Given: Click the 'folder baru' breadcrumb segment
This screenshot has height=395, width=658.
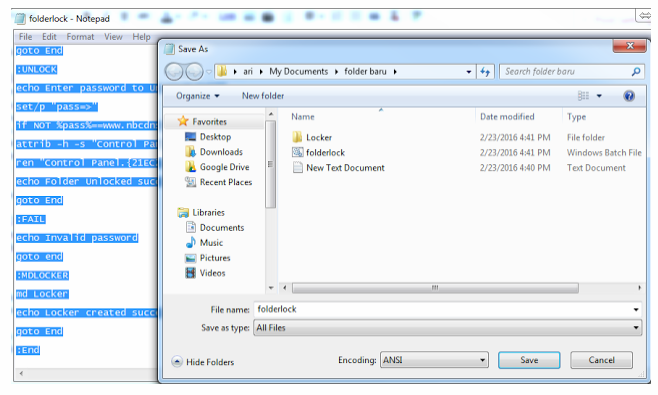Looking at the screenshot, I should coord(365,71).
